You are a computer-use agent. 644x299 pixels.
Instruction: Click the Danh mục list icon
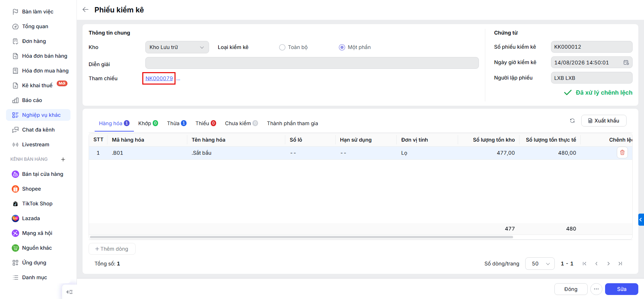coord(15,278)
